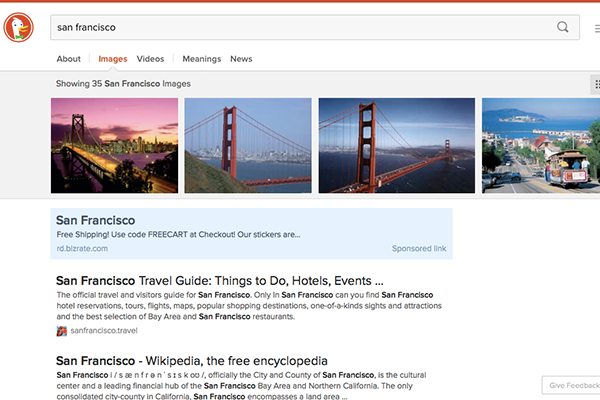The height and width of the screenshot is (400, 600).
Task: Open Golden Gate tower with hillside thumbnail
Action: [248, 145]
